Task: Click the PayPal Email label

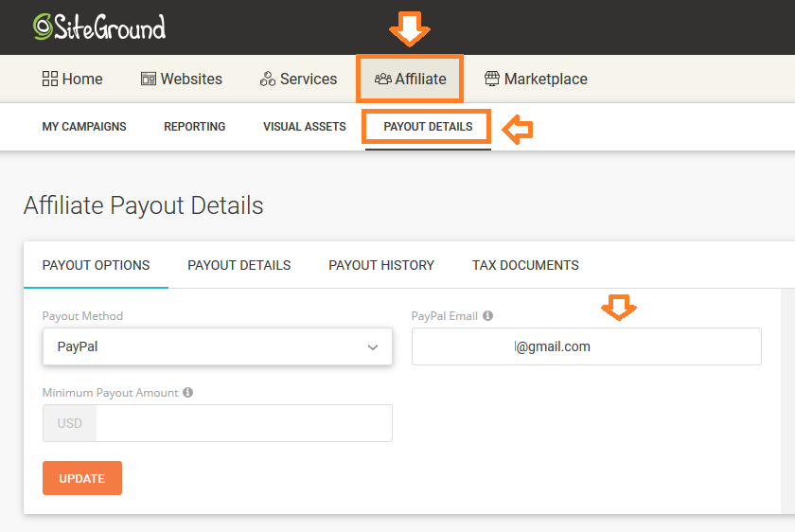Action: pos(445,316)
